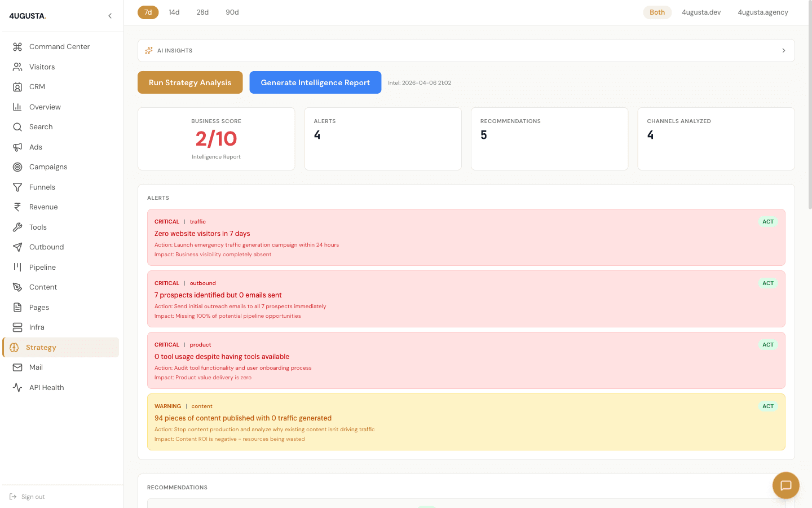Viewport: 812px width, 508px height.
Task: Switch tracking to 4ugusta.dev only
Action: [701, 11]
